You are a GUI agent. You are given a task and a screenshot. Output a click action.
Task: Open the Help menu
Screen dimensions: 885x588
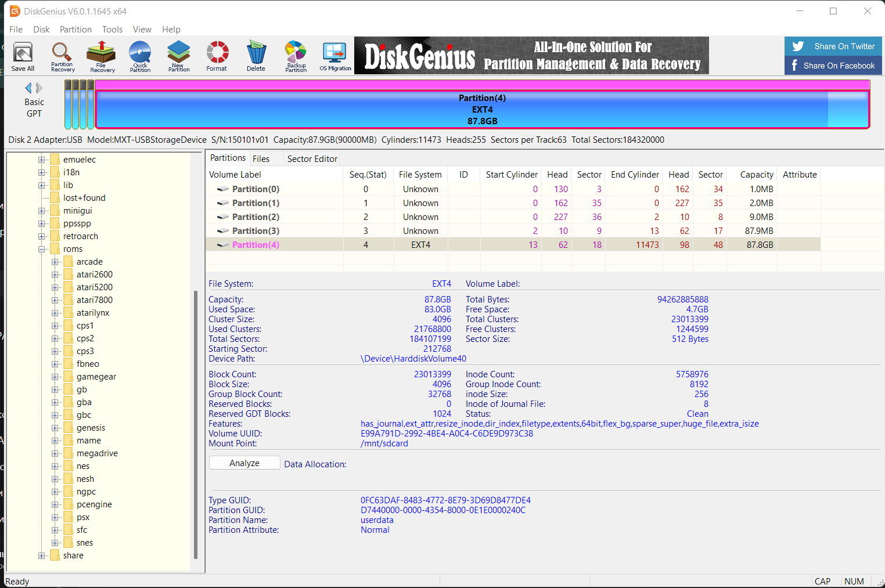[x=171, y=30]
